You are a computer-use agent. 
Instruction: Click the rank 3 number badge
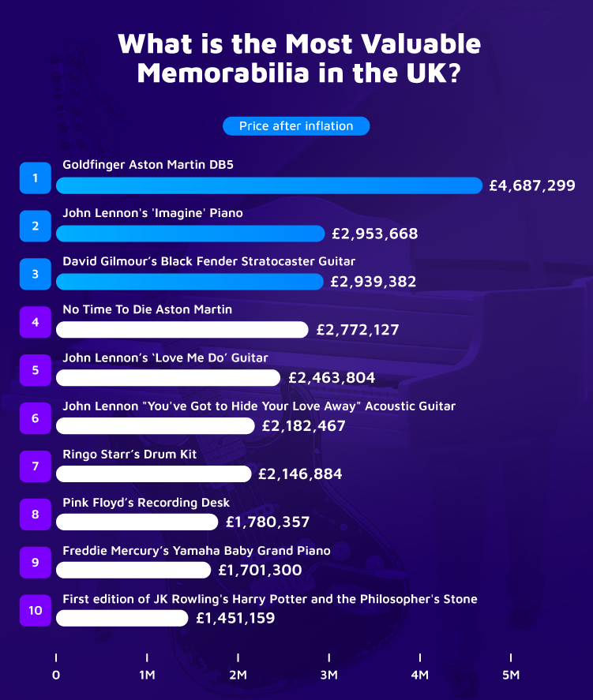click(x=36, y=274)
